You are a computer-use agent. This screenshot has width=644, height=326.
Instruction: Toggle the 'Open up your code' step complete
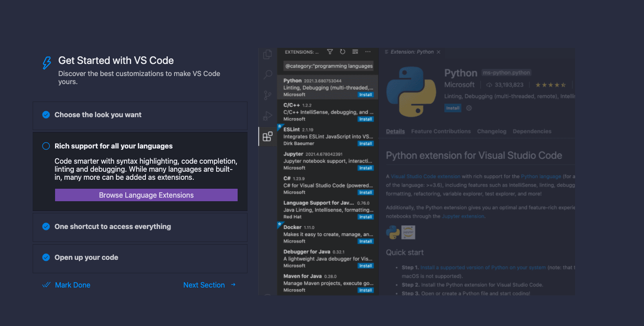[x=46, y=257]
